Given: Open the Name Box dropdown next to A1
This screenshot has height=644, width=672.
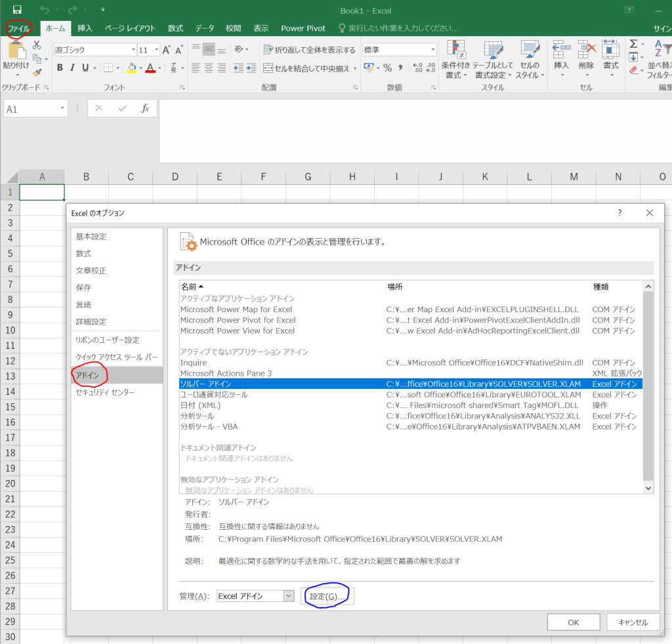Looking at the screenshot, I should [x=62, y=108].
